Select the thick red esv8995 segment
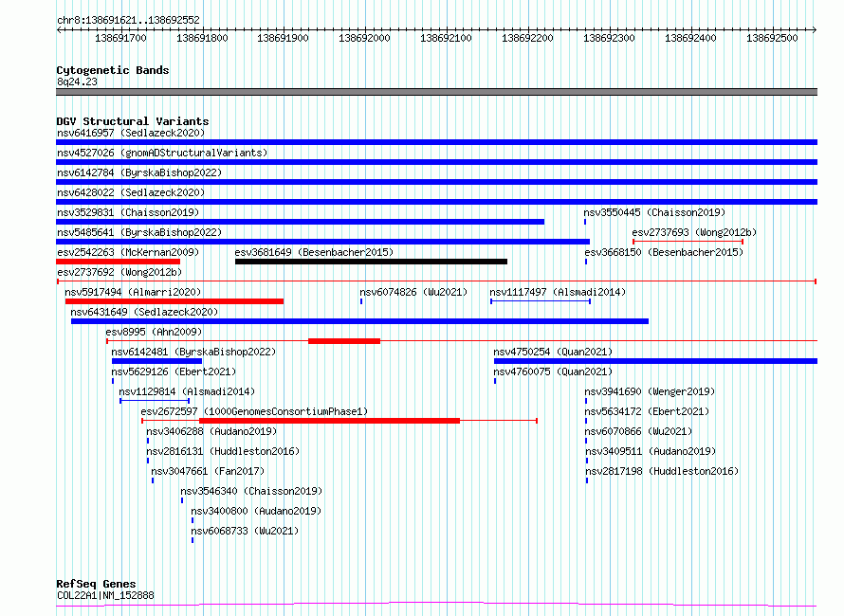This screenshot has width=844, height=616. click(x=344, y=341)
